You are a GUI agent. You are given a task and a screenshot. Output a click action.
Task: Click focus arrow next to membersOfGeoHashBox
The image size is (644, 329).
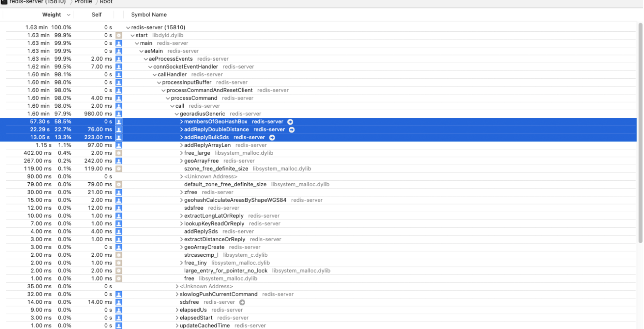(290, 122)
